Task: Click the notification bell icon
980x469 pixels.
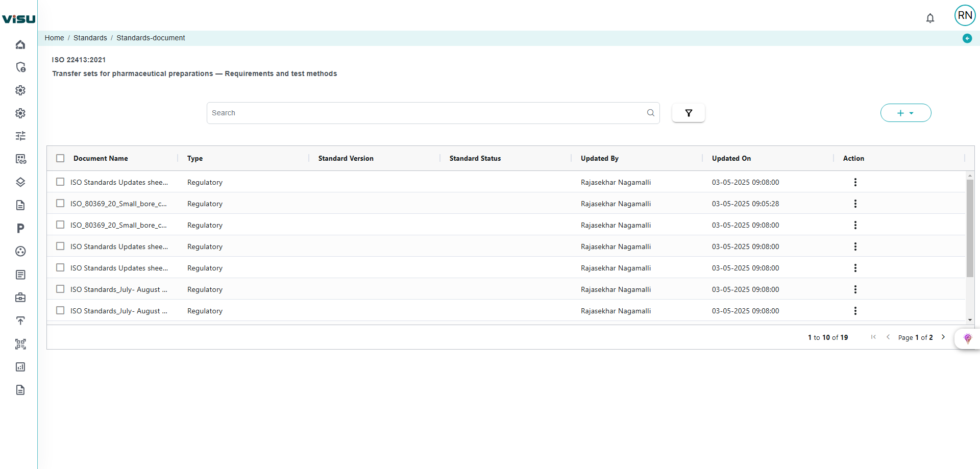Action: tap(930, 18)
